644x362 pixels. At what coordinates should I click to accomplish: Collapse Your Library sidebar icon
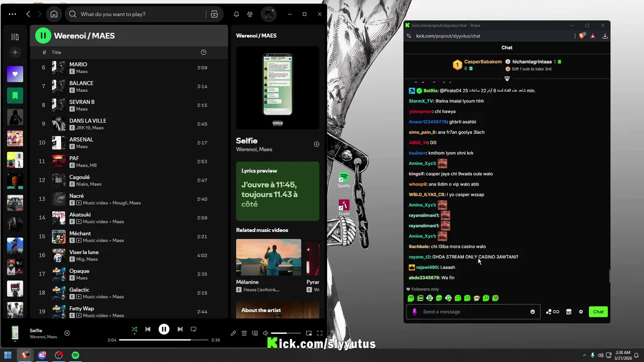pyautogui.click(x=15, y=37)
